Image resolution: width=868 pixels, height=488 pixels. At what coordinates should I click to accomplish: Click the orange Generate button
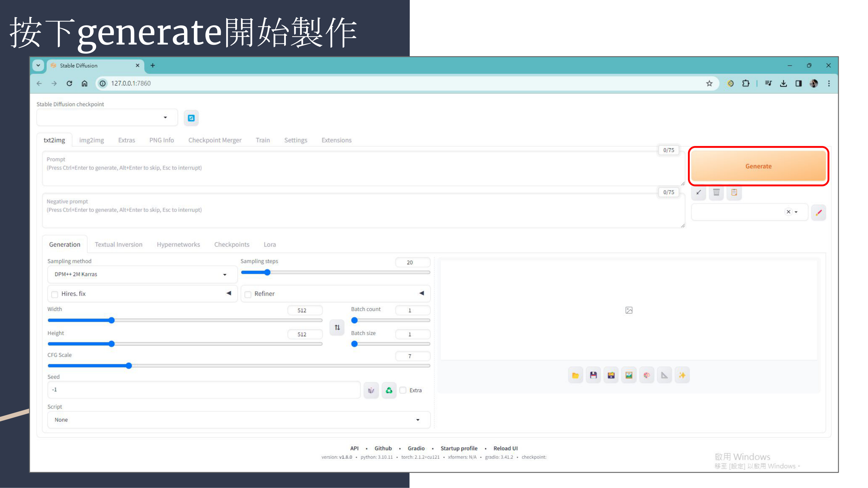click(758, 166)
